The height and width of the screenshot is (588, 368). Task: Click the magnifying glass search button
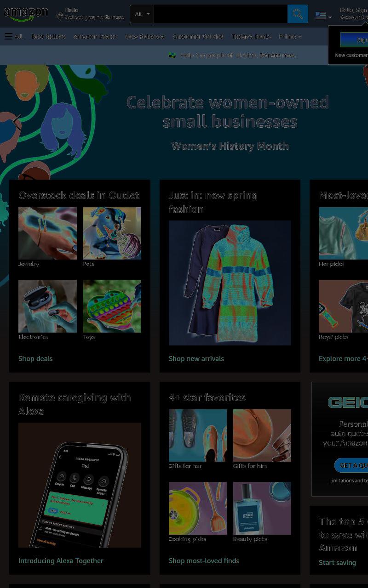point(298,14)
